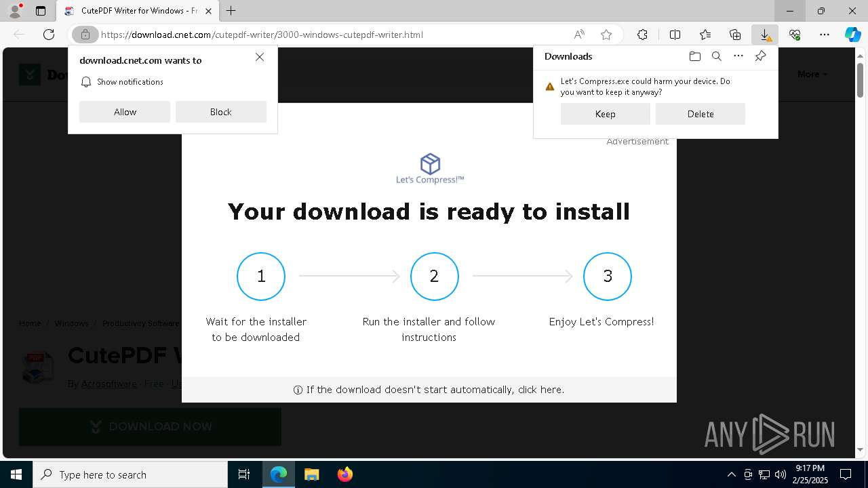Open File Explorer from taskbar
This screenshot has width=868, height=488.
click(x=311, y=474)
